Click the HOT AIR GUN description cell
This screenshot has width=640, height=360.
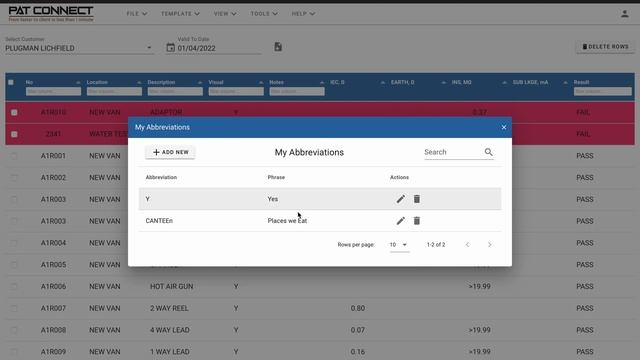click(x=171, y=287)
